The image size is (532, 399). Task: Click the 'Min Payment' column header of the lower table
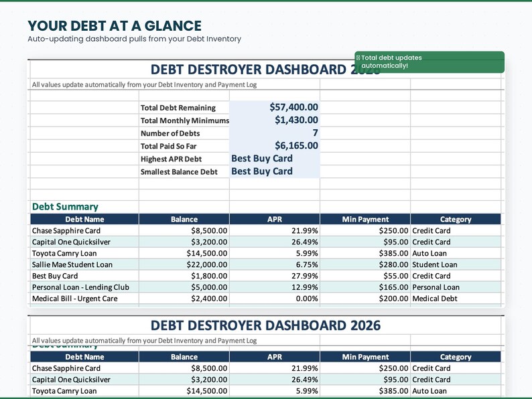pos(365,357)
